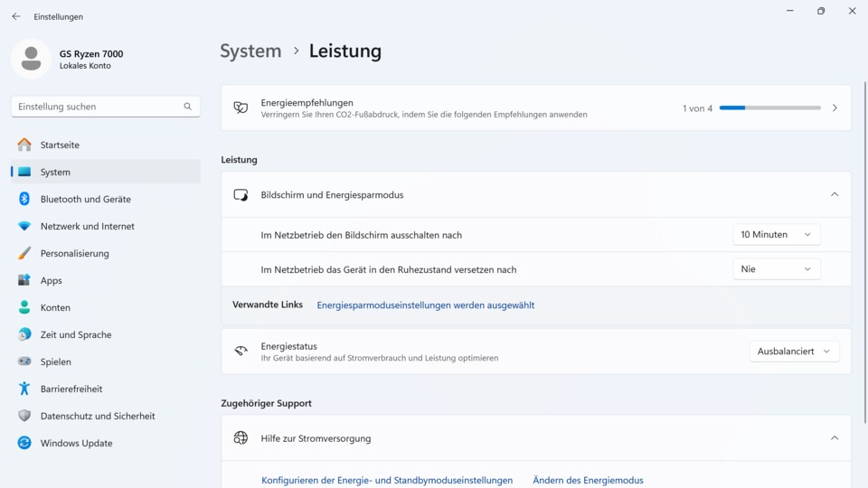The height and width of the screenshot is (488, 868).
Task: Open the 10 Minuten screen-off dropdown
Action: 776,235
